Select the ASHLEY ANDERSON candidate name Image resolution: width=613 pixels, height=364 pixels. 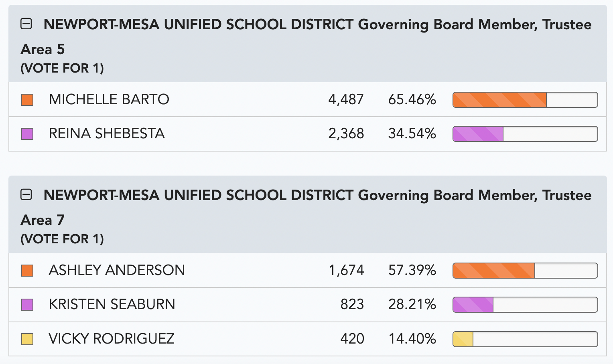pyautogui.click(x=117, y=270)
